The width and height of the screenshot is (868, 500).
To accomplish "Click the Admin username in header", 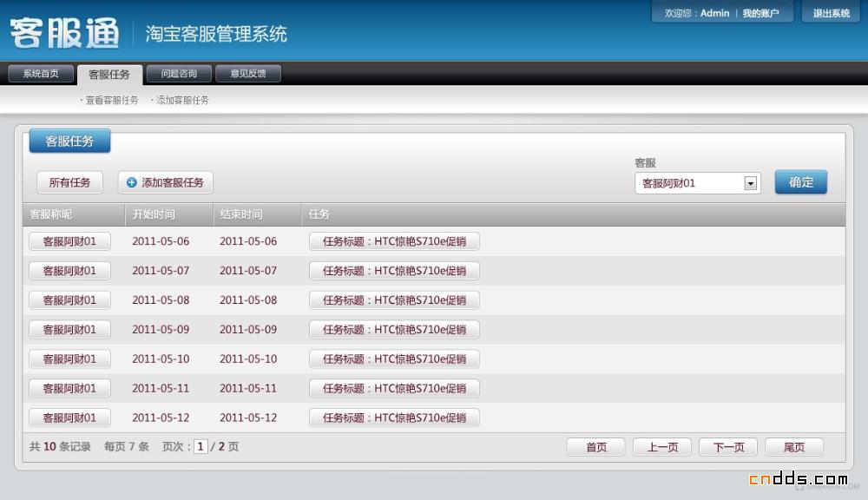I will coord(714,13).
